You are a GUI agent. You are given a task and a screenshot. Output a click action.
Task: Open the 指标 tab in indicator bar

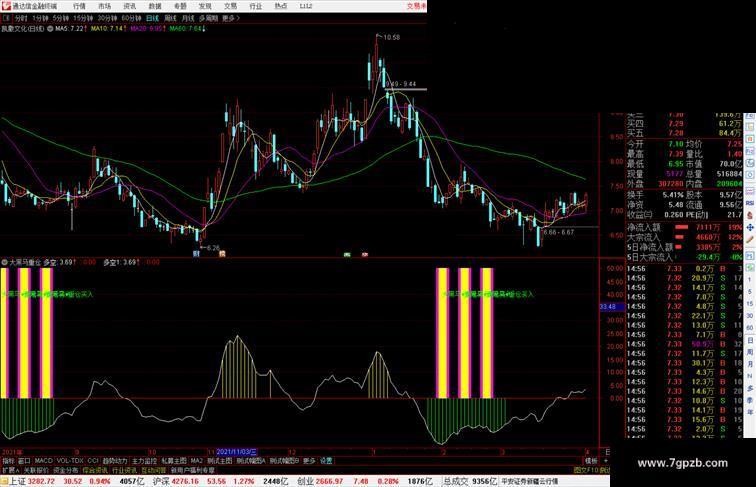point(8,461)
